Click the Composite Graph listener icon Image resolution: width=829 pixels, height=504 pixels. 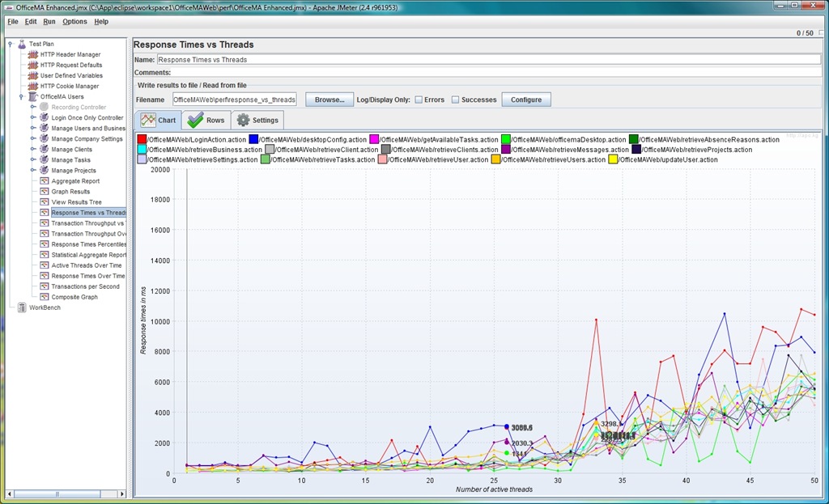pos(45,298)
